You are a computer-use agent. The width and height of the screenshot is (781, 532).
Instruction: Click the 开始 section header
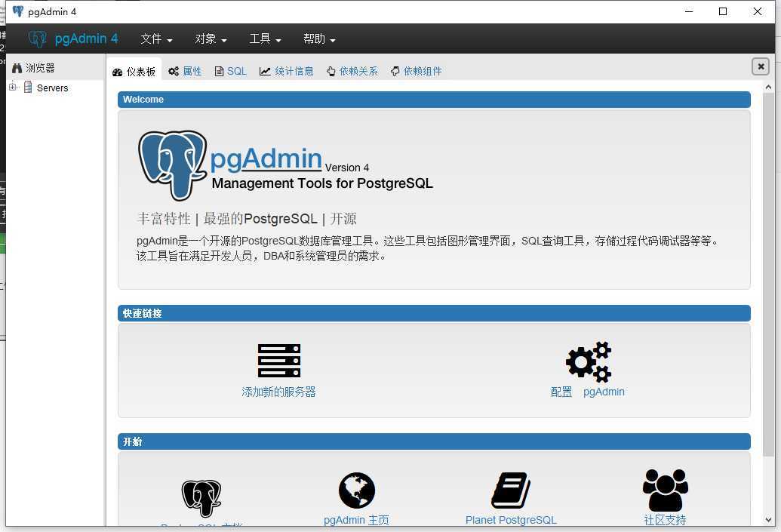(x=434, y=441)
